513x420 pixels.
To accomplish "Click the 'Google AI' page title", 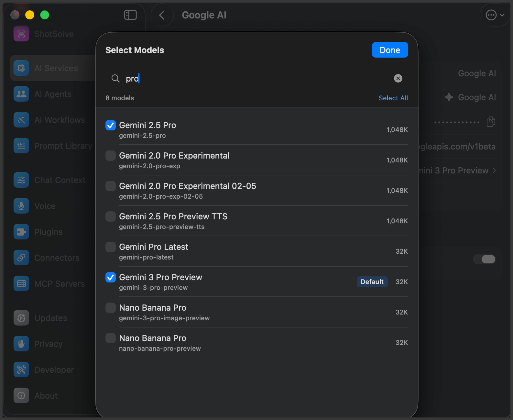I will 204,15.
